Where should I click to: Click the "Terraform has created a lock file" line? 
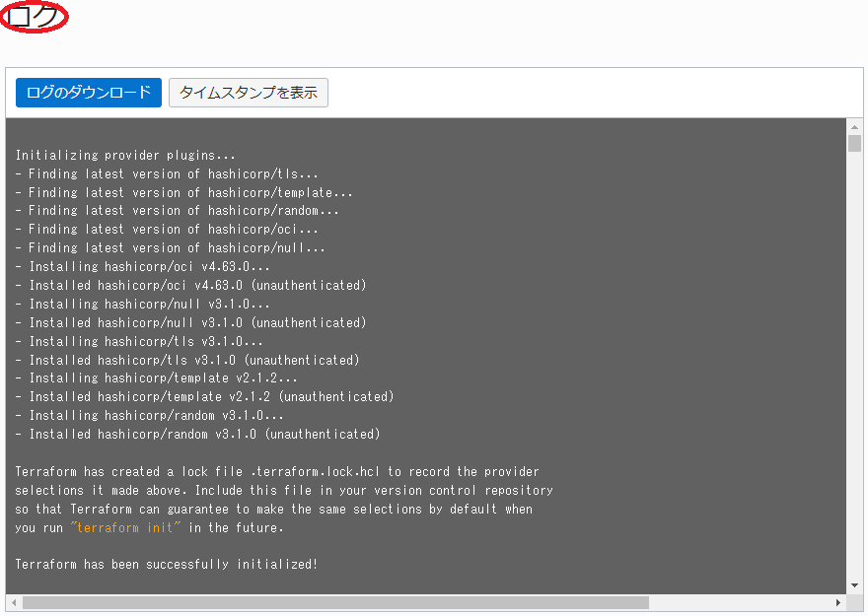(276, 471)
